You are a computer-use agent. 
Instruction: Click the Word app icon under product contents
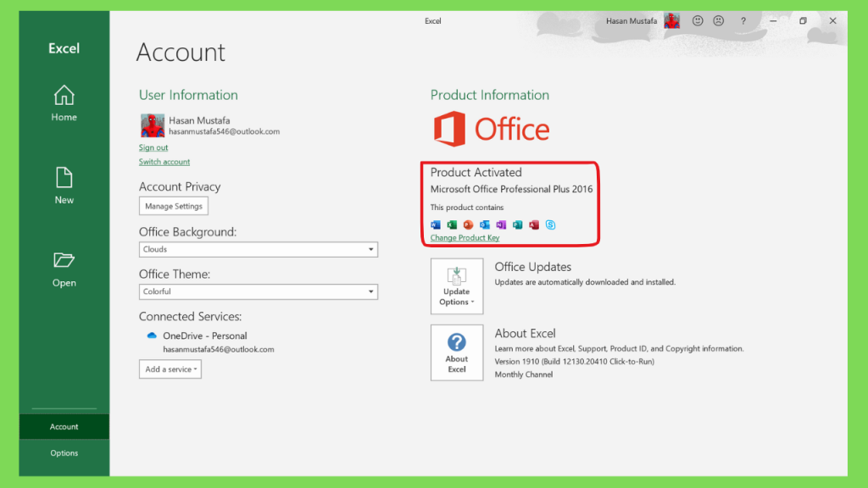[436, 225]
